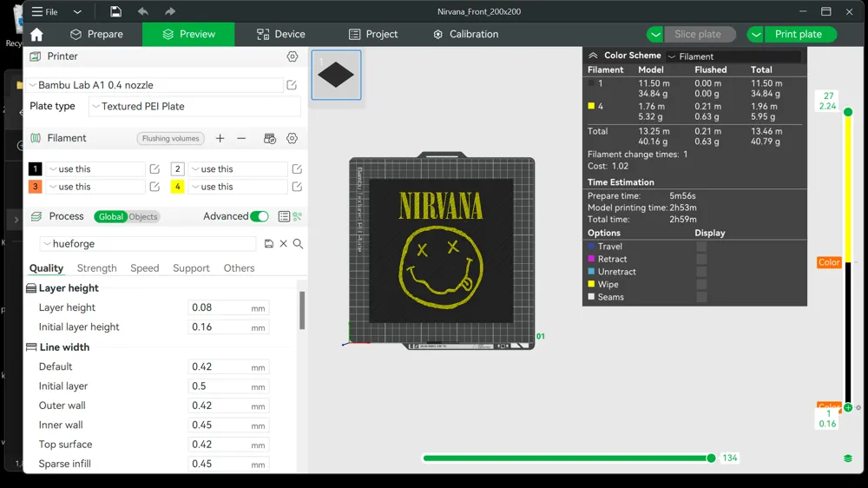Viewport: 868px width, 488px height.
Task: Open the printer preset dropdown
Action: coord(155,85)
